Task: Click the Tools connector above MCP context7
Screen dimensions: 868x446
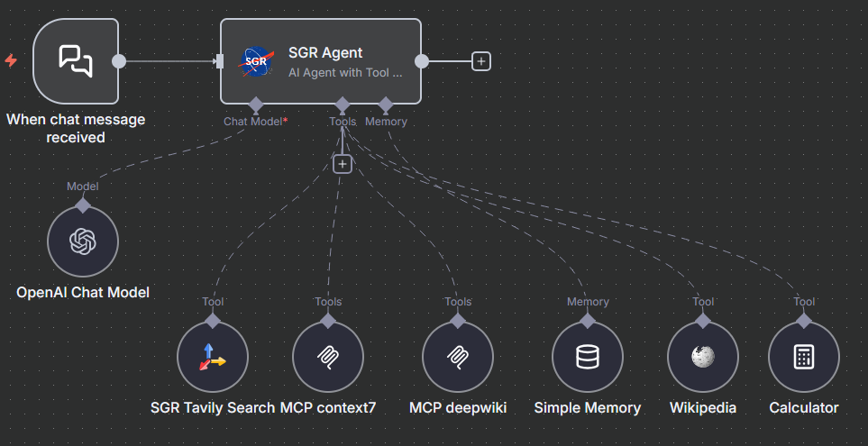Action: [x=328, y=321]
